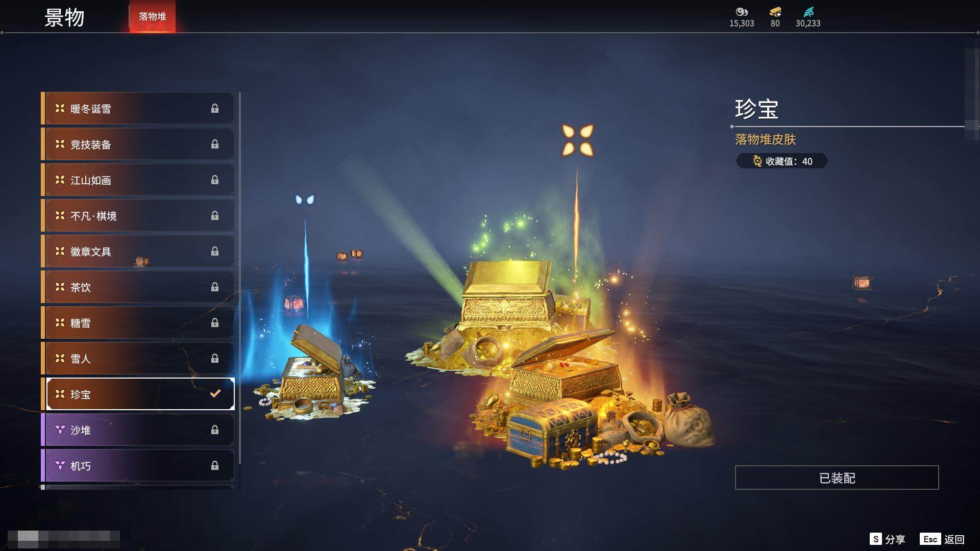This screenshot has width=980, height=551.
Task: Select the 不凡·棋境 skin entry
Action: [138, 216]
